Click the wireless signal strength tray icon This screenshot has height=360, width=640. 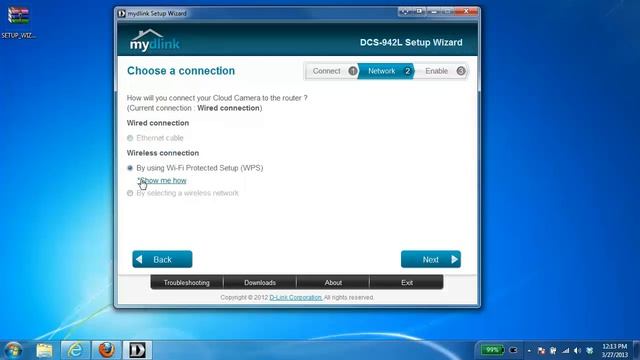(x=565, y=350)
